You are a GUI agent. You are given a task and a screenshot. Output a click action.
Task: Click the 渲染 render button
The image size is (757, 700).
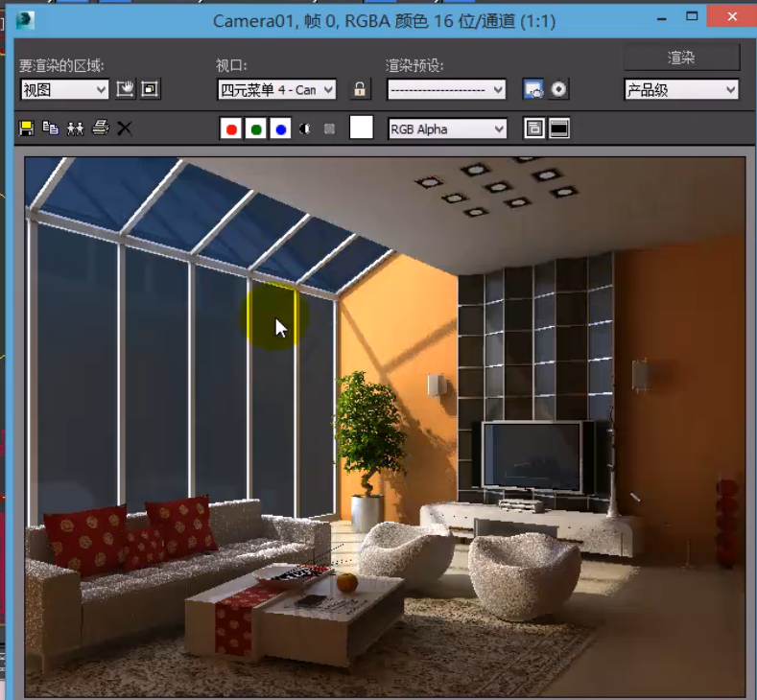[x=681, y=58]
